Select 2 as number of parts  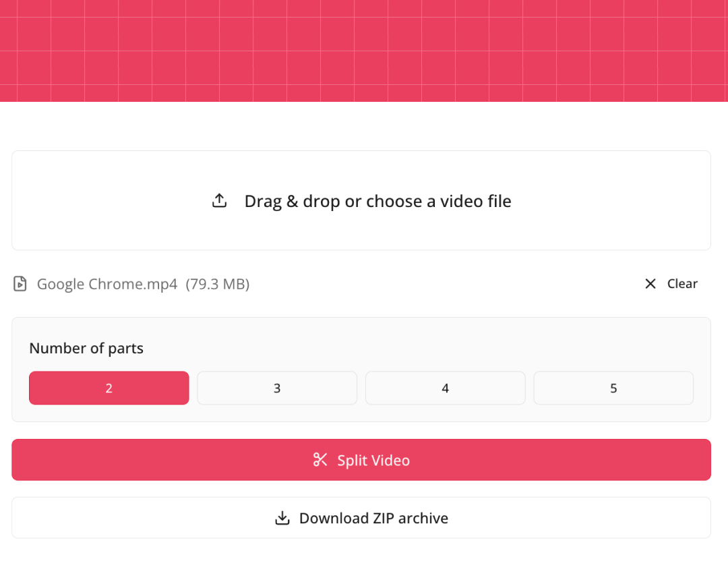pos(109,388)
